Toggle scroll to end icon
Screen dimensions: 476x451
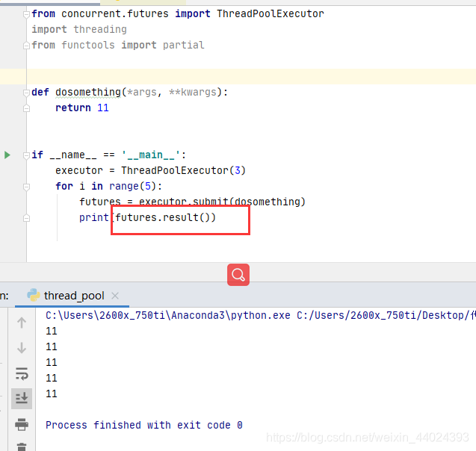pos(22,398)
